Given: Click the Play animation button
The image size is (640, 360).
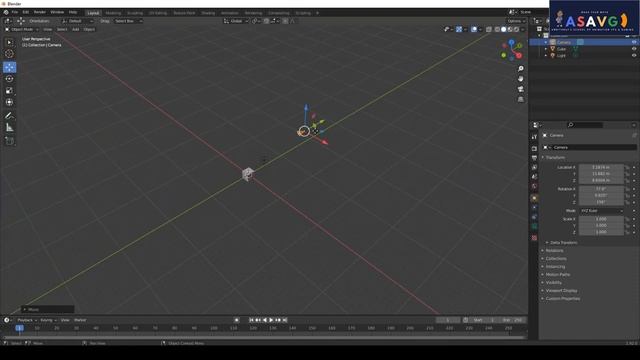Looking at the screenshot, I should click(x=271, y=320).
